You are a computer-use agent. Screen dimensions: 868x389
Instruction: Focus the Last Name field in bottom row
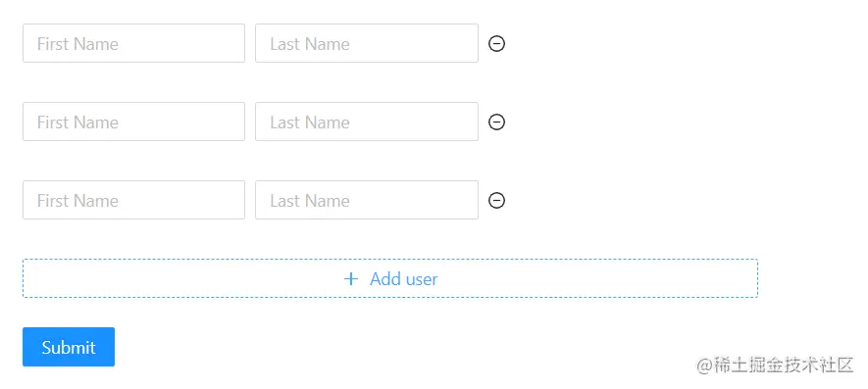[x=367, y=200]
